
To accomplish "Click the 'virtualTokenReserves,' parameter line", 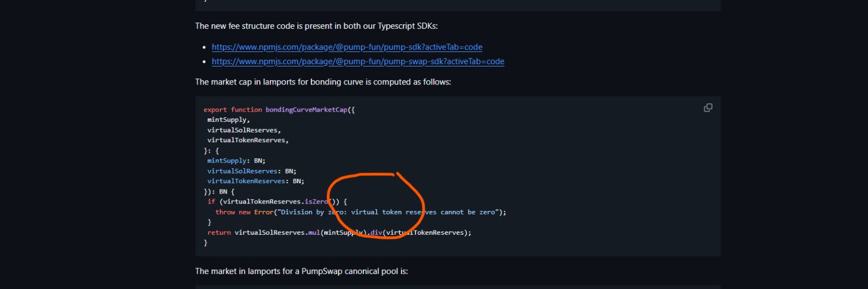I will 248,140.
